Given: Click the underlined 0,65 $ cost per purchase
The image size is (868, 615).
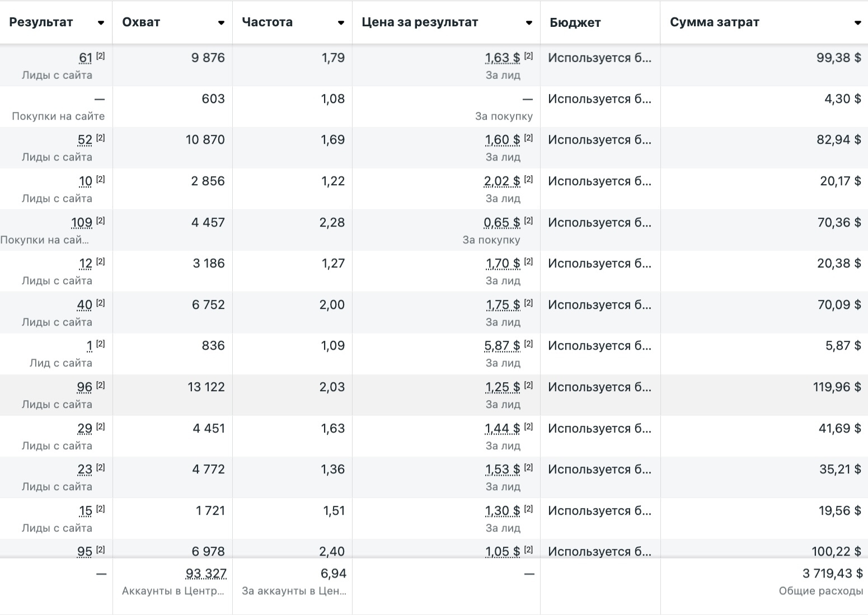Looking at the screenshot, I should click(x=501, y=223).
